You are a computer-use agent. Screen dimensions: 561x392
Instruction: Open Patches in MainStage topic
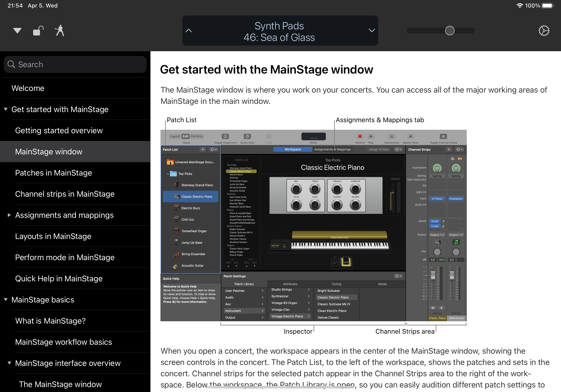coord(54,173)
